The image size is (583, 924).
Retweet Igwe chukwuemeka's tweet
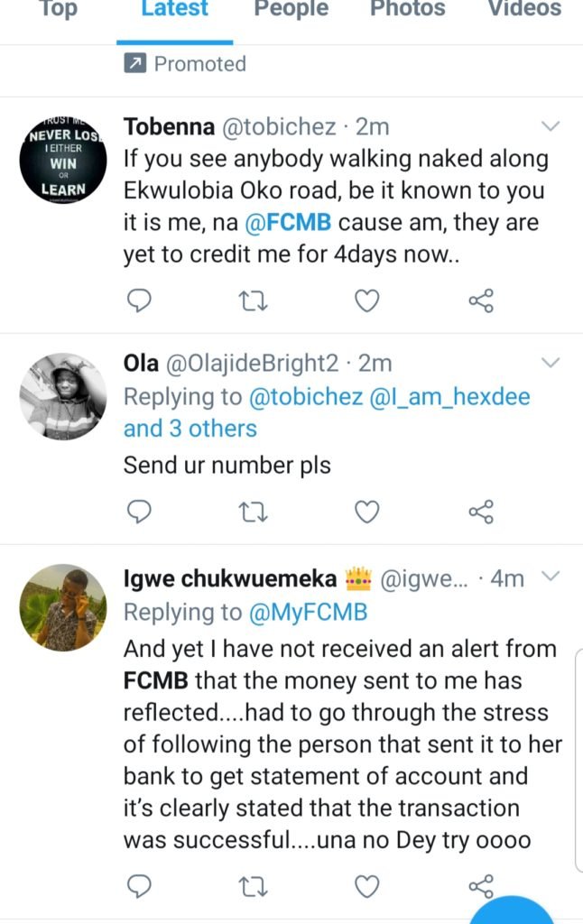(254, 887)
